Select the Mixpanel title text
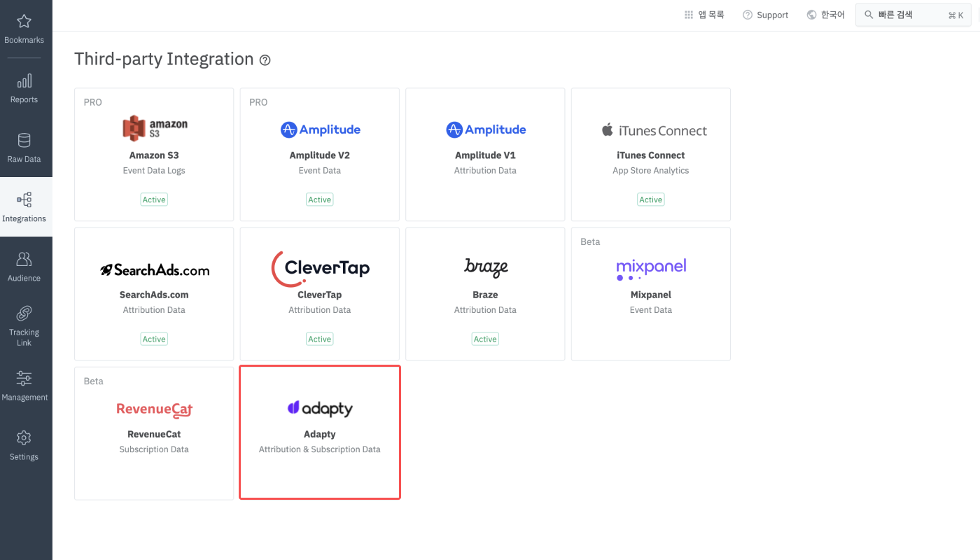980x560 pixels. pyautogui.click(x=651, y=295)
